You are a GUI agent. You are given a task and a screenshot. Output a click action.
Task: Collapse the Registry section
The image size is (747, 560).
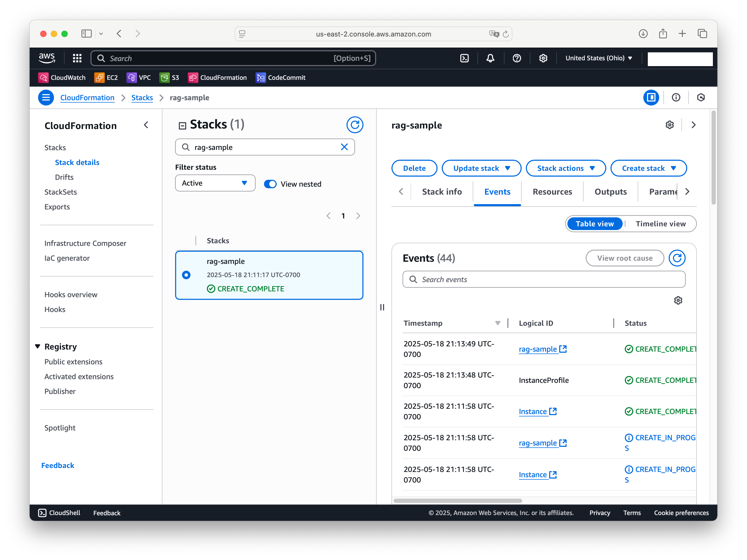point(38,346)
